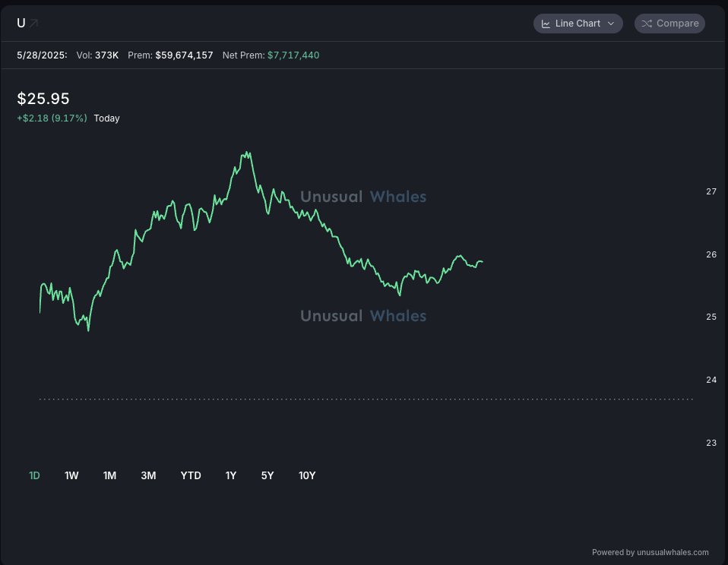Screen dimensions: 728x565
Task: Click the Powered by unusualwhales.com link
Action: (x=650, y=553)
